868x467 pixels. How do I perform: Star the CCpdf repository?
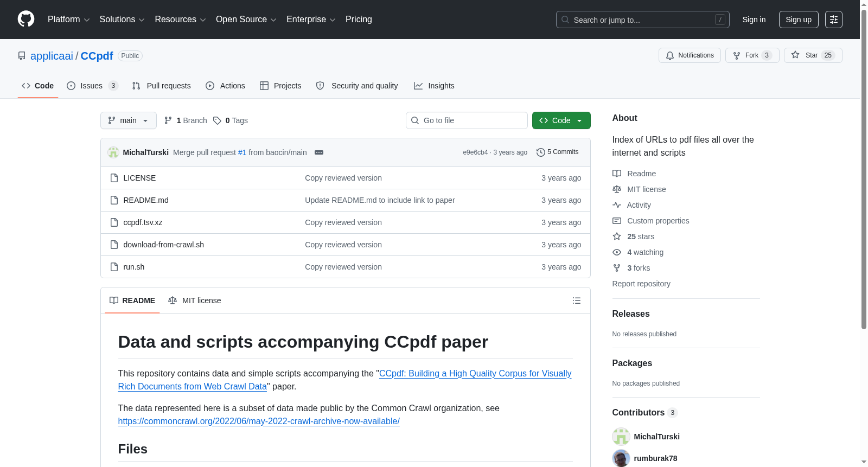pos(813,55)
